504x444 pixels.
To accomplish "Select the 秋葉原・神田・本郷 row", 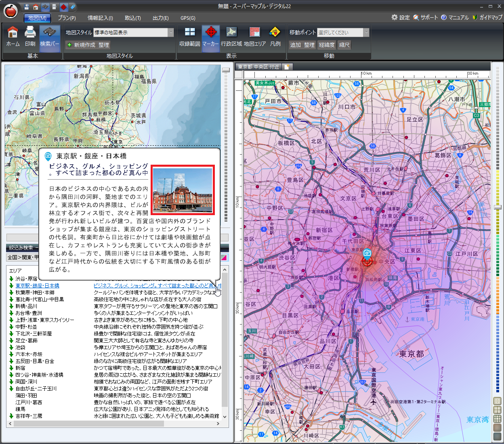I will pos(115,293).
